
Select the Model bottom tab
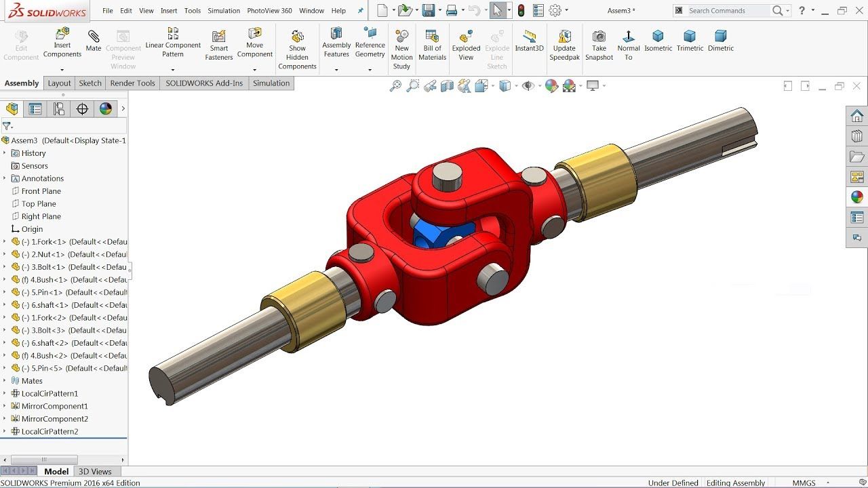coord(56,472)
